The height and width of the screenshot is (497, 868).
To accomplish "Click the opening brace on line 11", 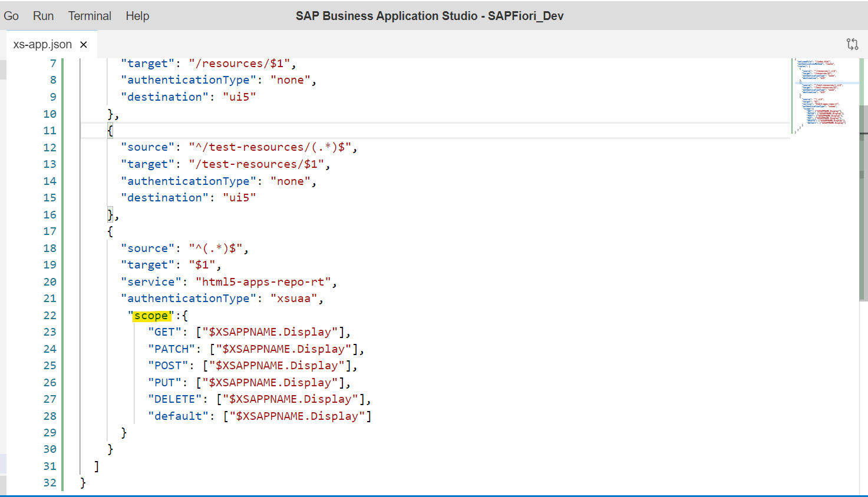I will pyautogui.click(x=110, y=131).
